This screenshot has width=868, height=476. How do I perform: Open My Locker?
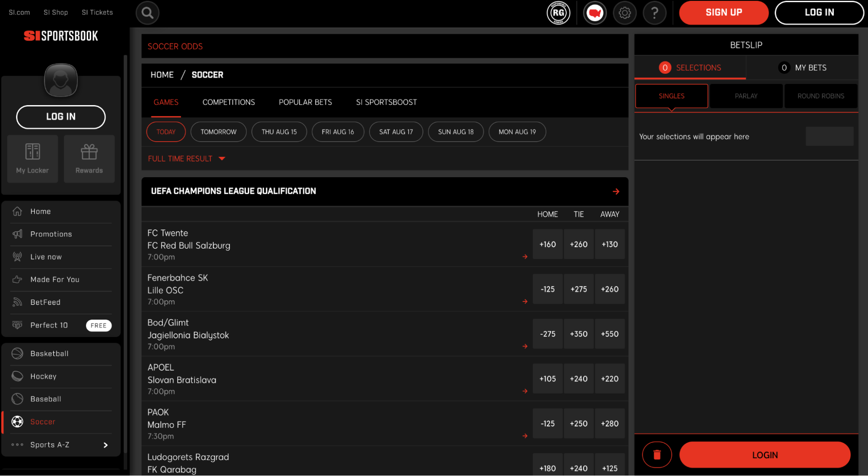coord(33,159)
